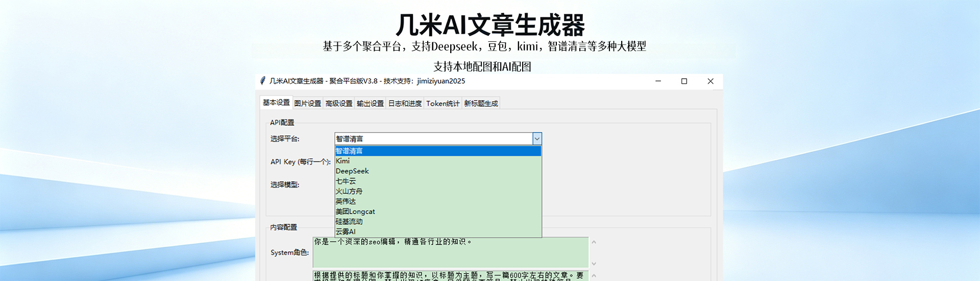Click the System角色 scrollbar down arrow
Image resolution: width=980 pixels, height=281 pixels.
594,264
